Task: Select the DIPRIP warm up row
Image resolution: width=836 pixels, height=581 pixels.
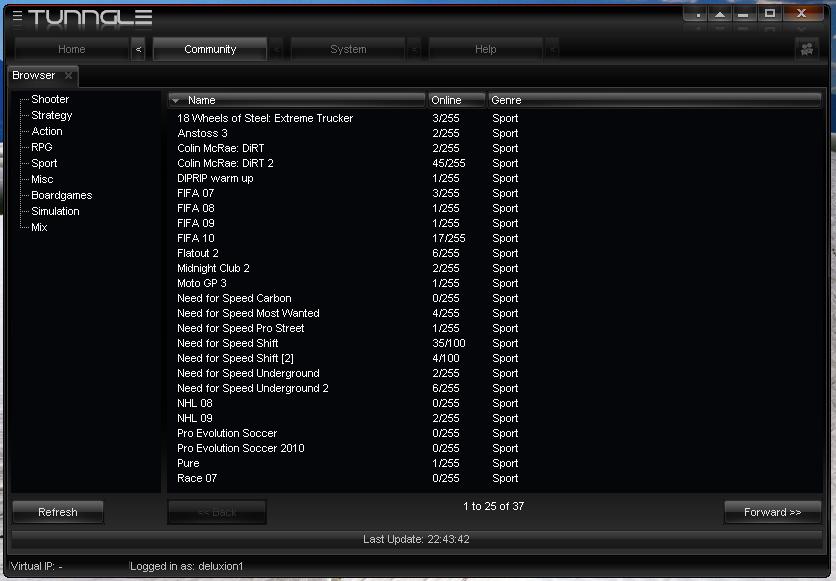Action: pos(495,178)
